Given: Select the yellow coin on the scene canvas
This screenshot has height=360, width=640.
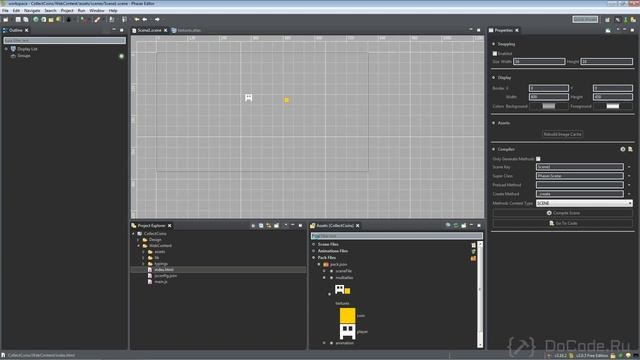Looking at the screenshot, I should point(287,100).
